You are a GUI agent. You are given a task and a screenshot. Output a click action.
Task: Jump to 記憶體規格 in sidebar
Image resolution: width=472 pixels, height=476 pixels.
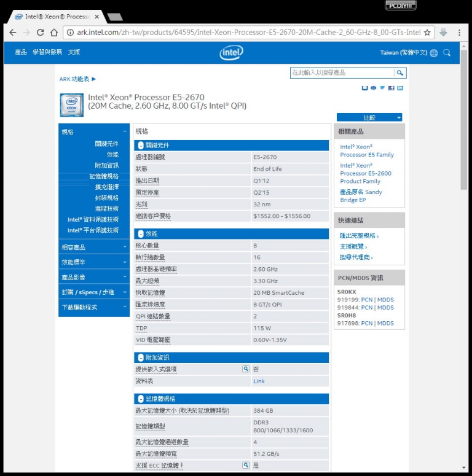(x=104, y=176)
